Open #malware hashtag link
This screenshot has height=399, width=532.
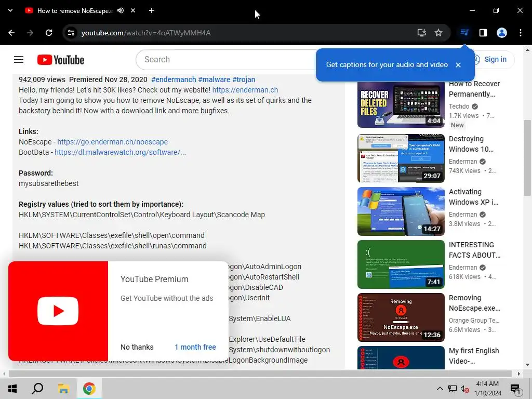(x=214, y=79)
